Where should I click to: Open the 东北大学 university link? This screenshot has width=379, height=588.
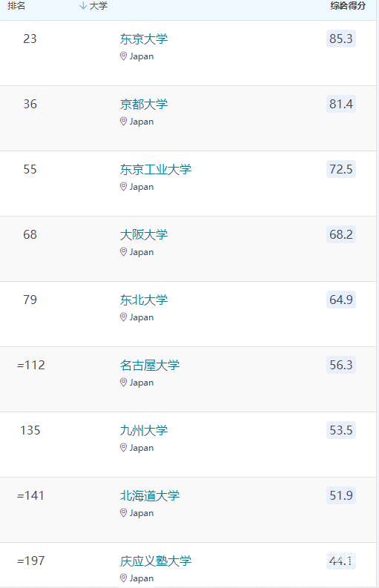144,300
